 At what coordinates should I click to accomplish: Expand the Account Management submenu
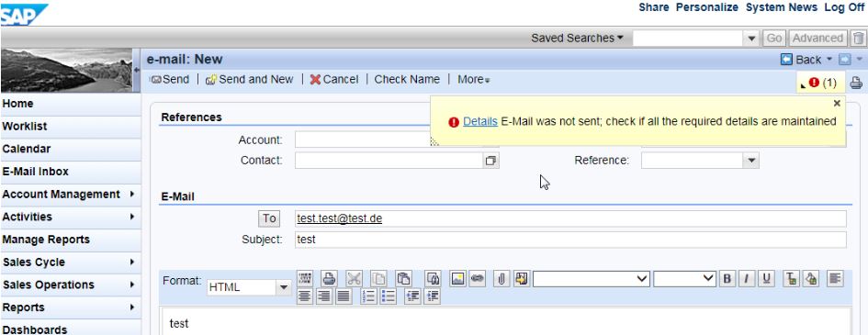coord(131,194)
